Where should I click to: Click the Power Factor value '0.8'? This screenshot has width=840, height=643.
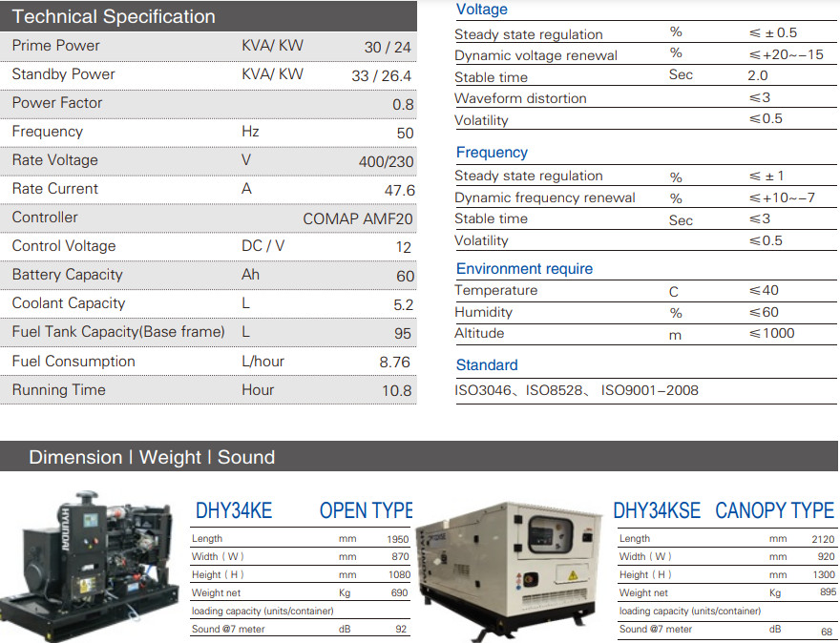click(x=403, y=104)
